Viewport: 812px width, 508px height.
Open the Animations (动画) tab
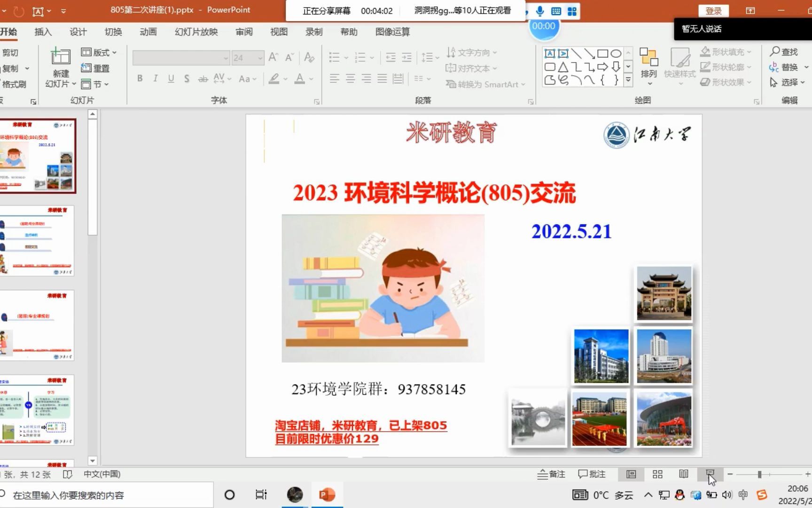(148, 32)
